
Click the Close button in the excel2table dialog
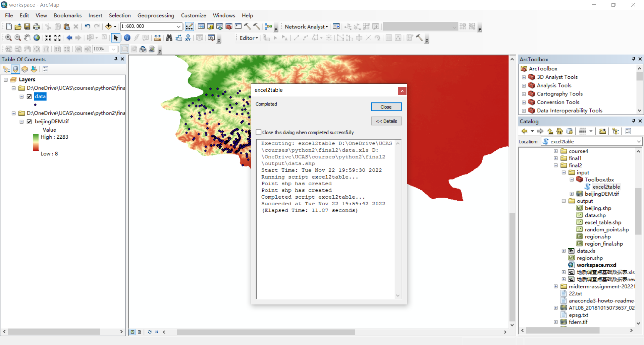(386, 107)
